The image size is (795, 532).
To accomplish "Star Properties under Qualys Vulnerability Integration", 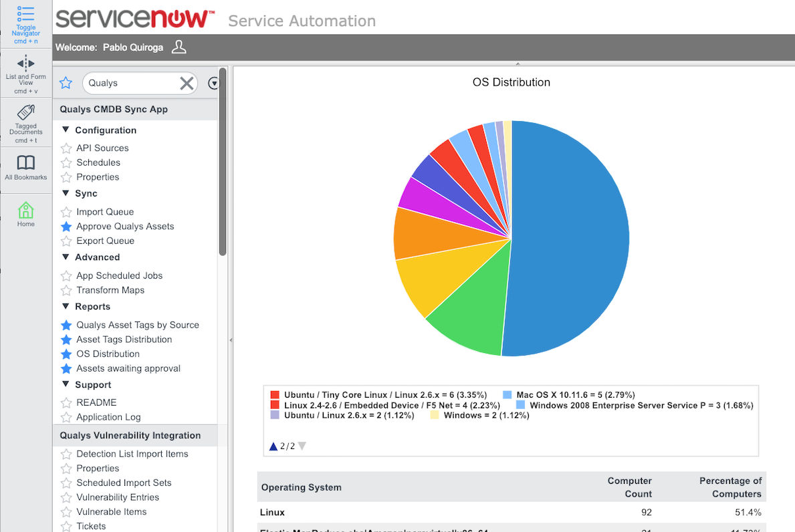I will [x=66, y=469].
